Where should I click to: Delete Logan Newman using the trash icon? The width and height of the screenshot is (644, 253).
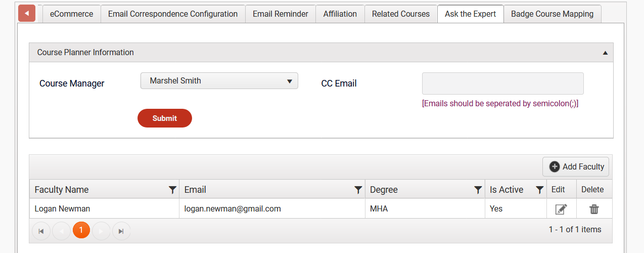(x=594, y=209)
